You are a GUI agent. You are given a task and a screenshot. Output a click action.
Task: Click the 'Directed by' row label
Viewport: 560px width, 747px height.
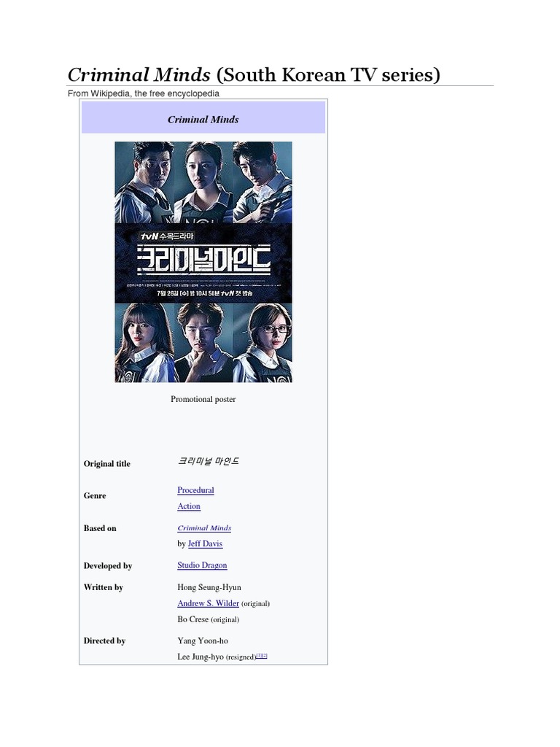pyautogui.click(x=105, y=640)
